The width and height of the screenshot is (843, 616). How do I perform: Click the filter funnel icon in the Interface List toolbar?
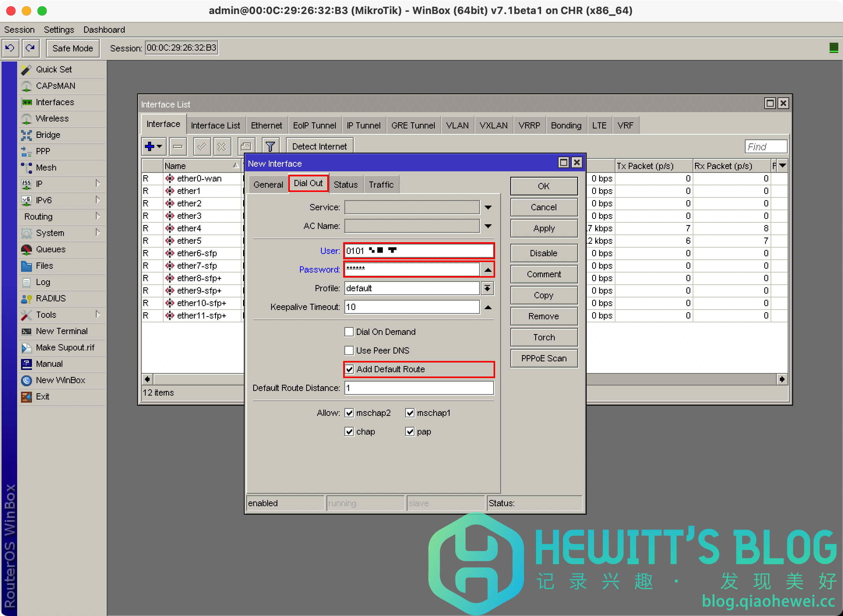point(270,147)
